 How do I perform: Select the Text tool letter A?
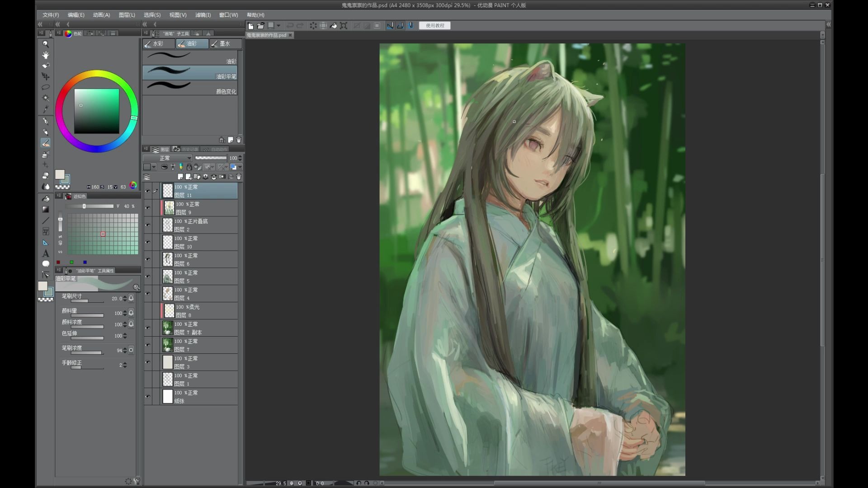pyautogui.click(x=46, y=253)
